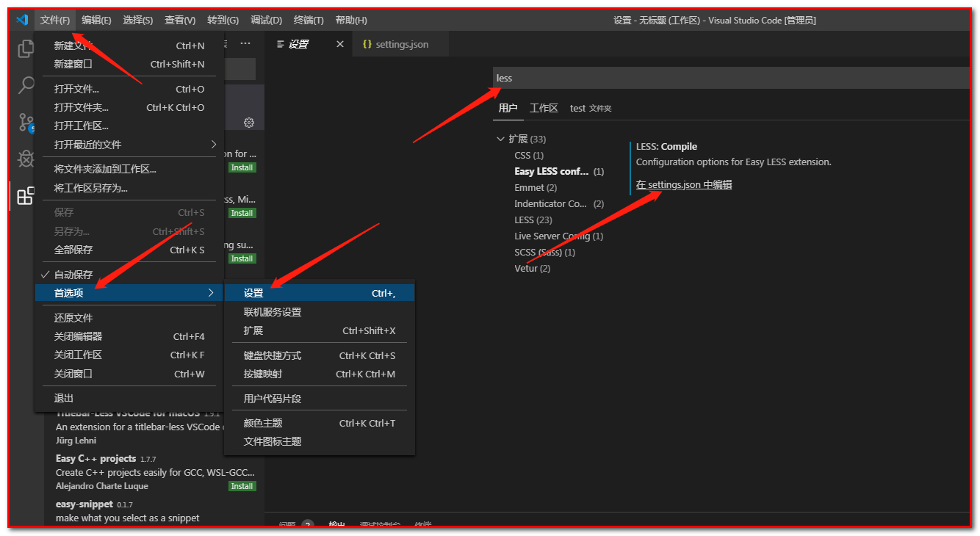This screenshot has width=980, height=536.
Task: Click the VS Code logo in title bar
Action: (x=21, y=20)
